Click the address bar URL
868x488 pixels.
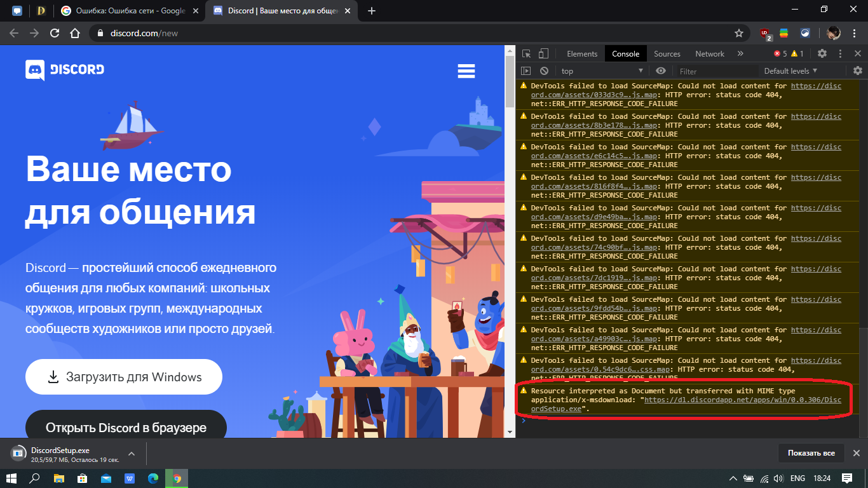(x=143, y=33)
